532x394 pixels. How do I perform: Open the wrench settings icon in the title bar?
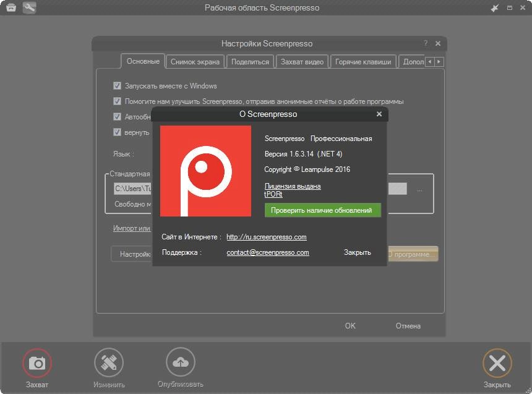30,7
